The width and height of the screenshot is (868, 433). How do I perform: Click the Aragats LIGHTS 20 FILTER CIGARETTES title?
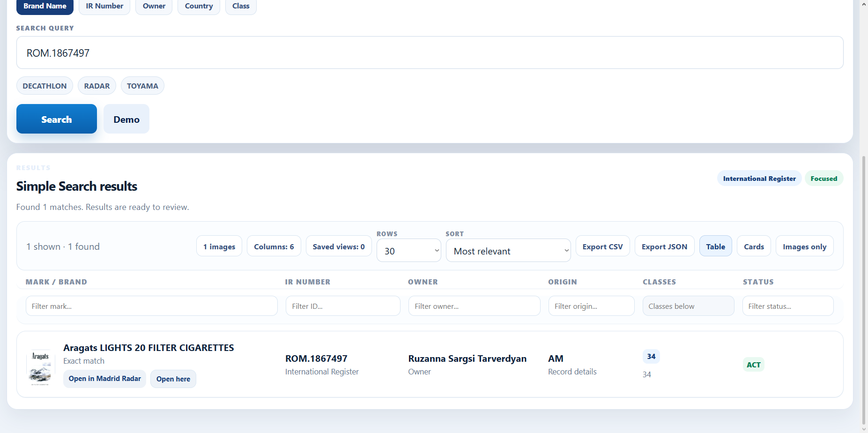pyautogui.click(x=148, y=348)
